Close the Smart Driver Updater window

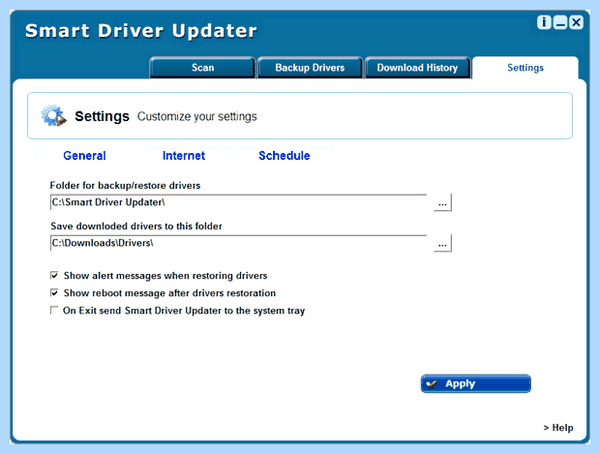(576, 23)
